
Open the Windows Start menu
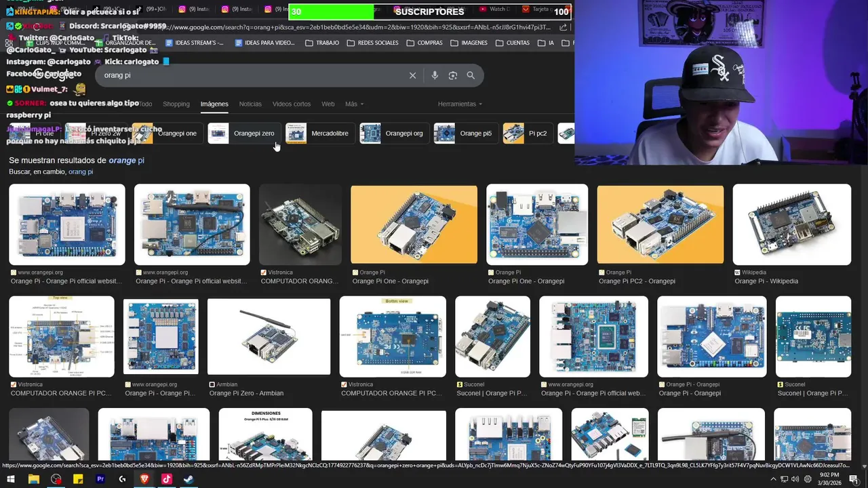11,479
